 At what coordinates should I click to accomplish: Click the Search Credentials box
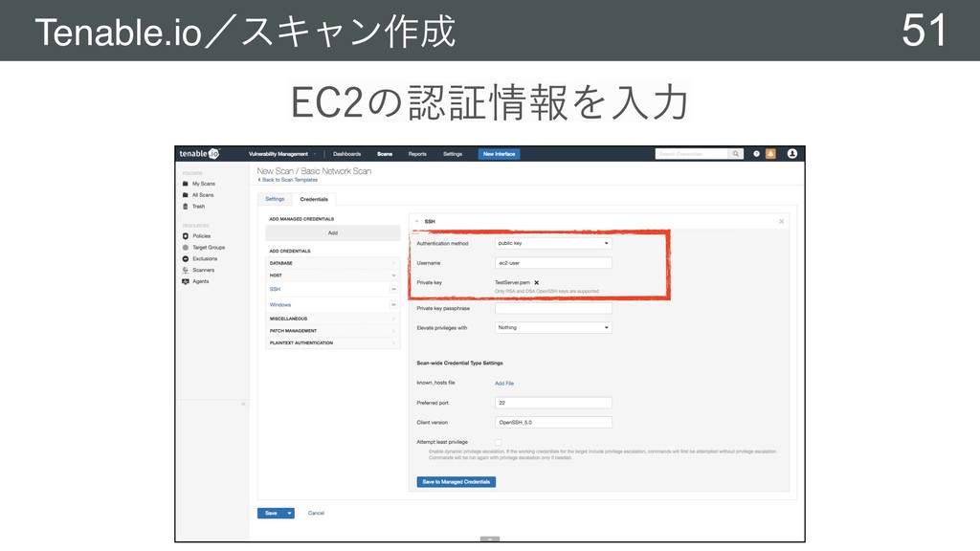[691, 154]
